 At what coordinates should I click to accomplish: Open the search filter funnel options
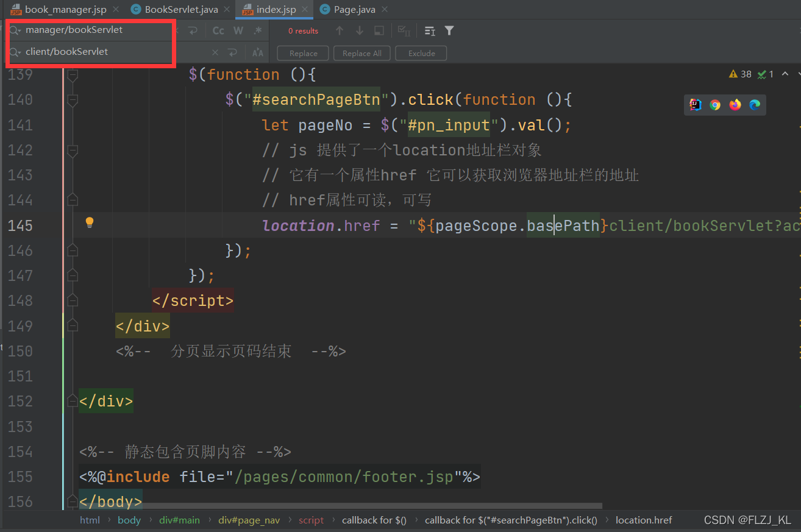449,30
